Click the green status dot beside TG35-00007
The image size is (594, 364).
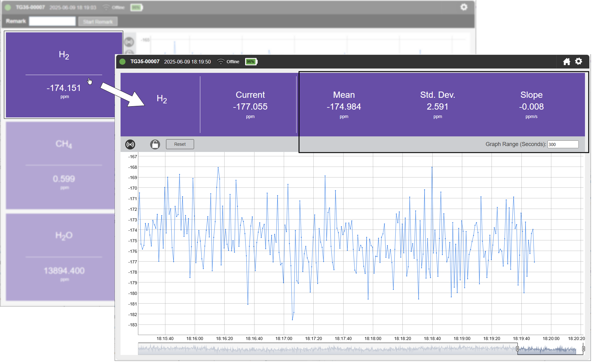(122, 62)
